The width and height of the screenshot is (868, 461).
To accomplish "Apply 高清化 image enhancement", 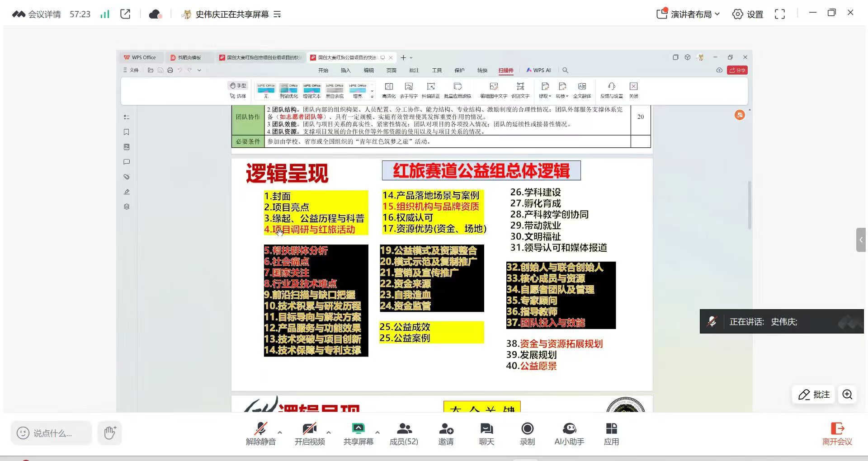I will (x=389, y=90).
